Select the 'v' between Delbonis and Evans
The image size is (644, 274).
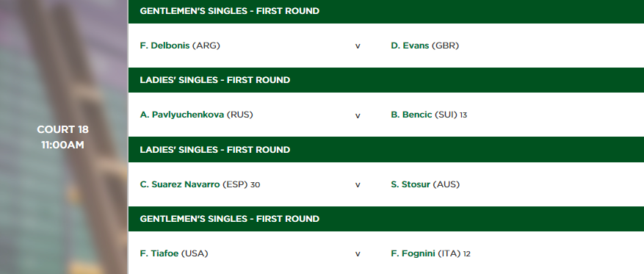[x=358, y=46]
